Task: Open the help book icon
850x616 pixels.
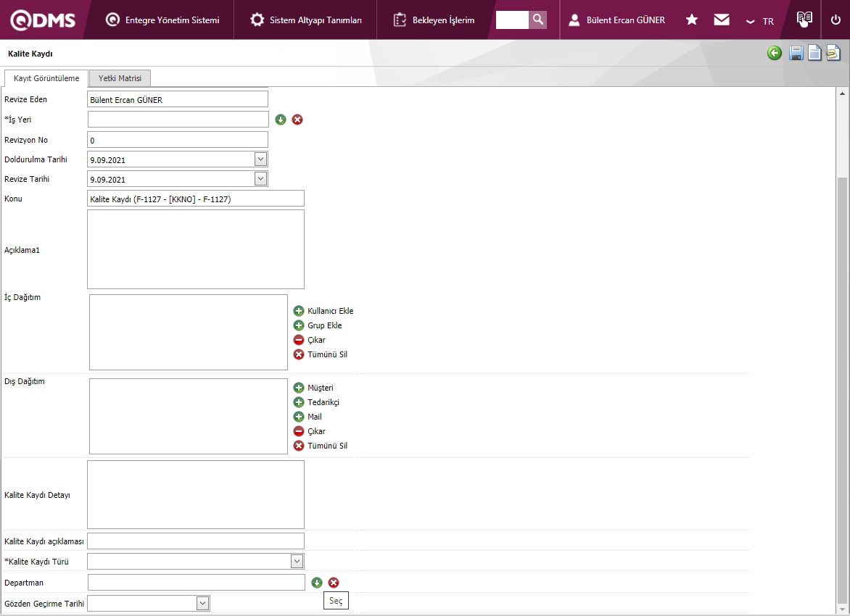Action: [x=804, y=20]
